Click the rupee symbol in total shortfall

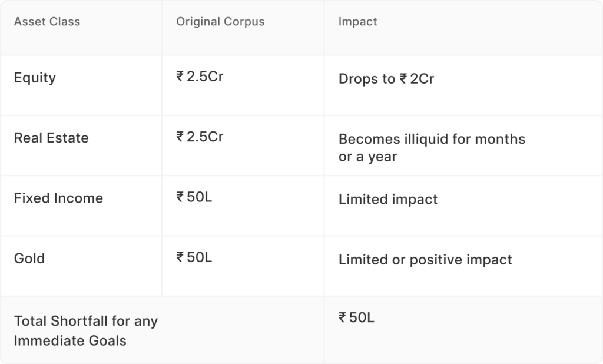tap(342, 317)
